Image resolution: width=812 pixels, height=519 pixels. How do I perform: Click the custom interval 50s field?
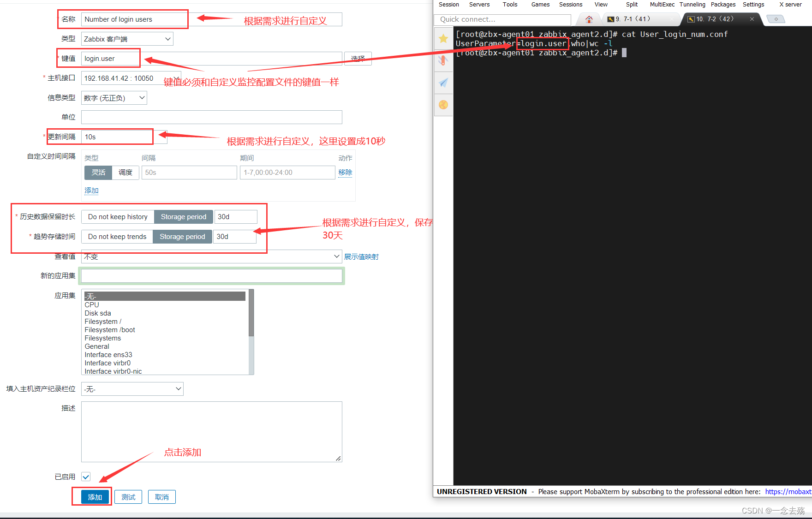point(189,173)
